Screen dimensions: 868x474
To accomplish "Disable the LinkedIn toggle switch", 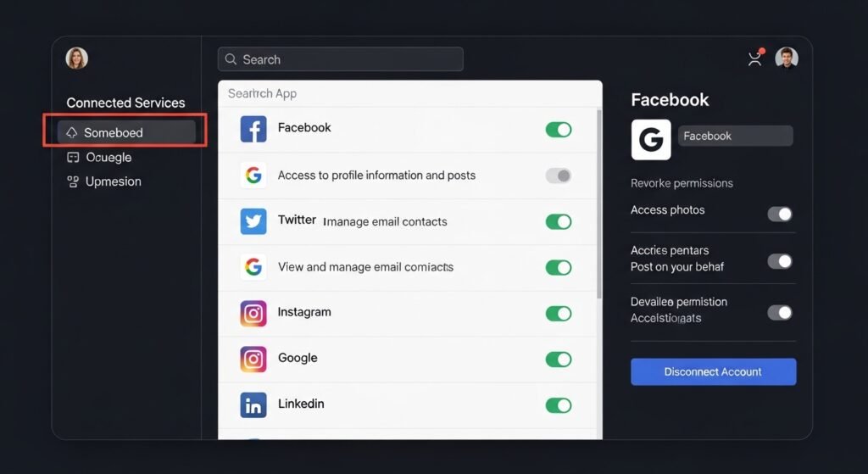I will 558,405.
